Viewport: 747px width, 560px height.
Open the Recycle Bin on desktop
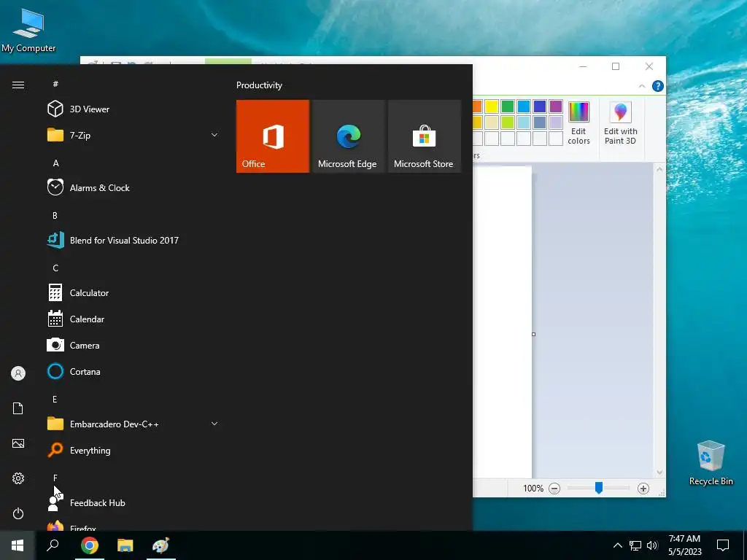711,463
